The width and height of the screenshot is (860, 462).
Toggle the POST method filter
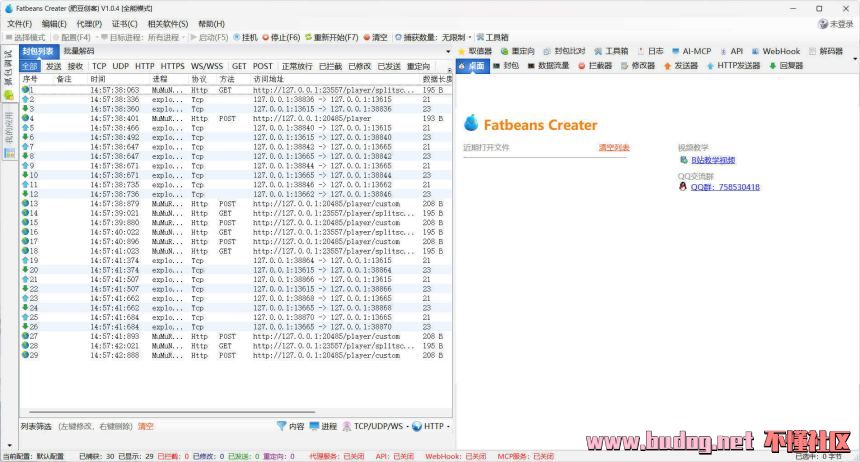(x=262, y=66)
